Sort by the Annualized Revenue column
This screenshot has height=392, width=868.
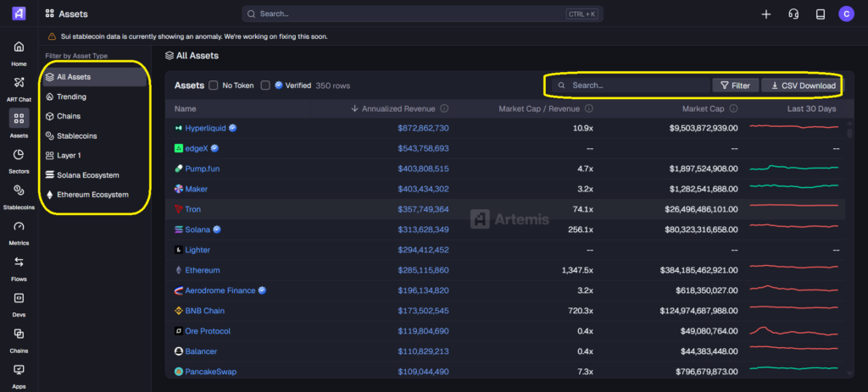399,109
